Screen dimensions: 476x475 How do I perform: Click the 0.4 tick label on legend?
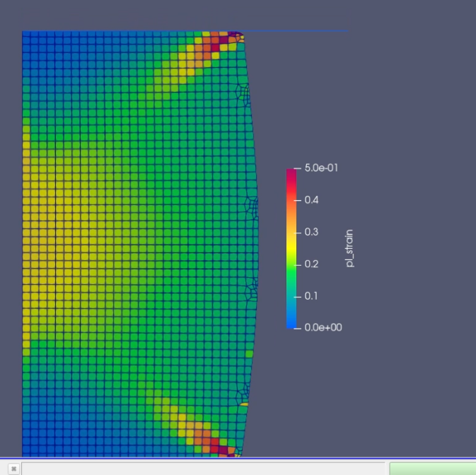[x=311, y=200]
